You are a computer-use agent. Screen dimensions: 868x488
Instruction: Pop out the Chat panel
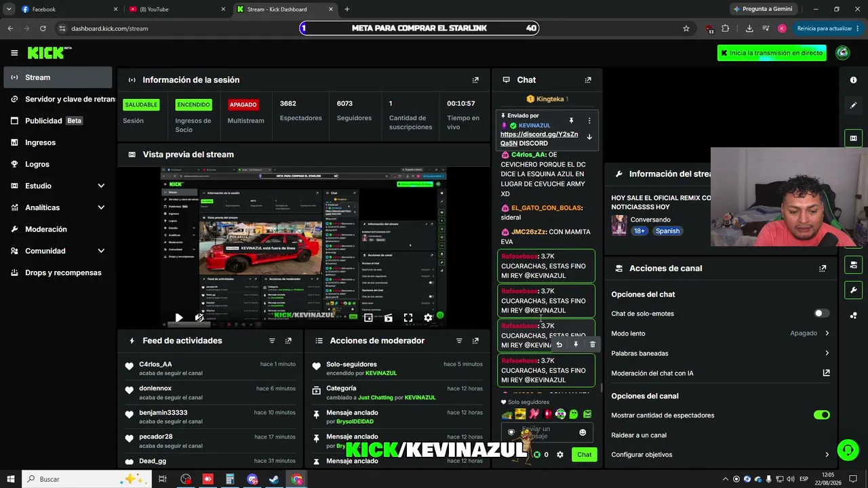click(588, 80)
